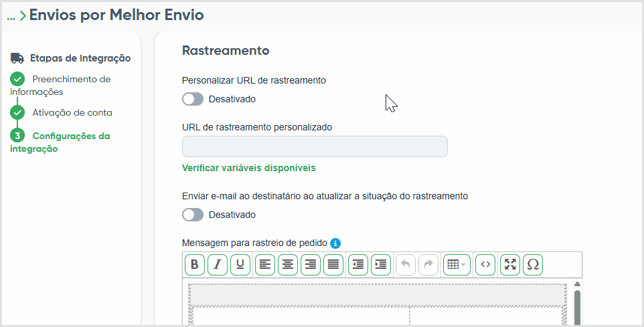Screen dimensions: 644x327
Task: Open the table insert dropdown
Action: (x=457, y=265)
